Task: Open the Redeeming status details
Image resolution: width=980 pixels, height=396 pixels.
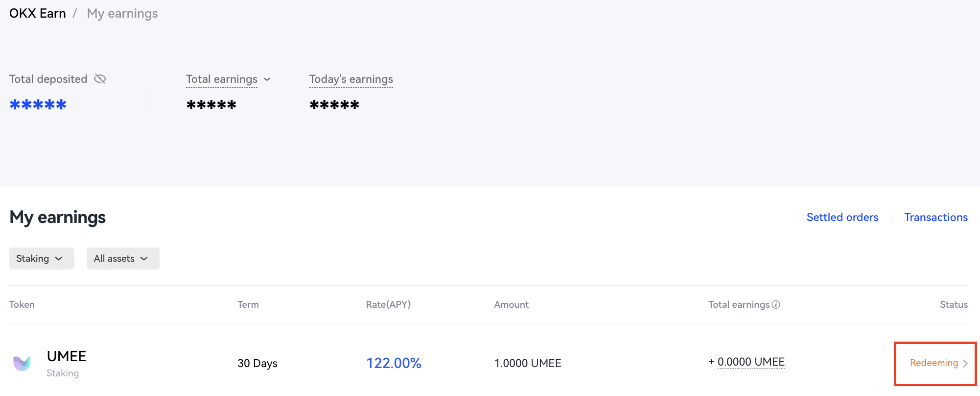Action: click(x=934, y=363)
